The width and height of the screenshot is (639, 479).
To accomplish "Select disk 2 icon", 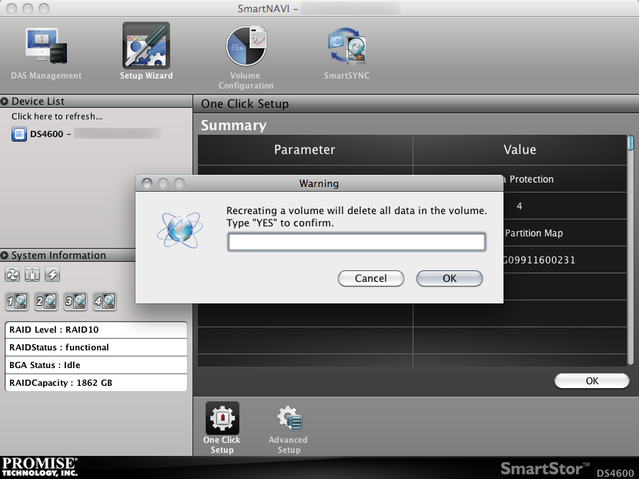I will pos(46,300).
